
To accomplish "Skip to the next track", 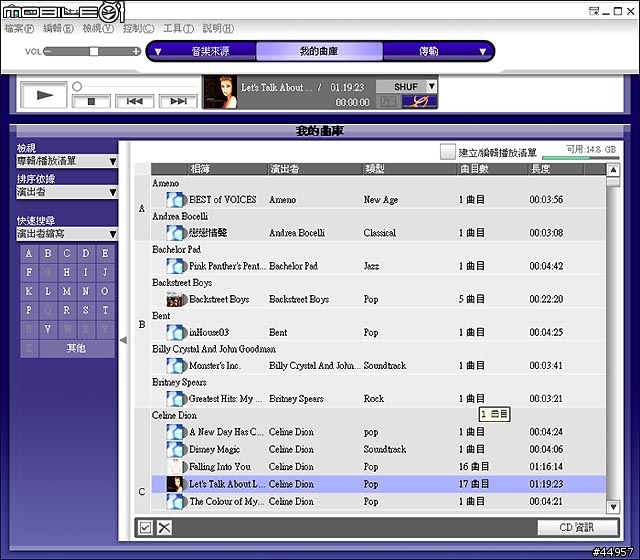I will pyautogui.click(x=178, y=101).
